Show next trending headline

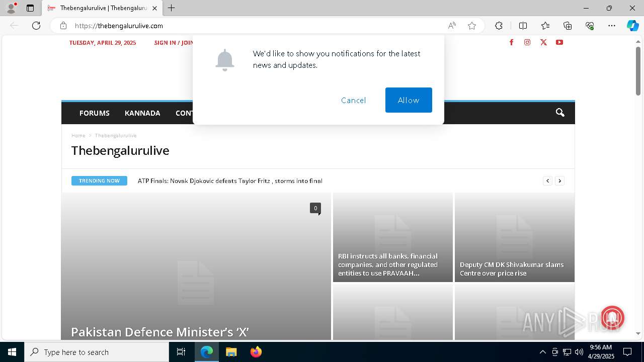pyautogui.click(x=559, y=180)
